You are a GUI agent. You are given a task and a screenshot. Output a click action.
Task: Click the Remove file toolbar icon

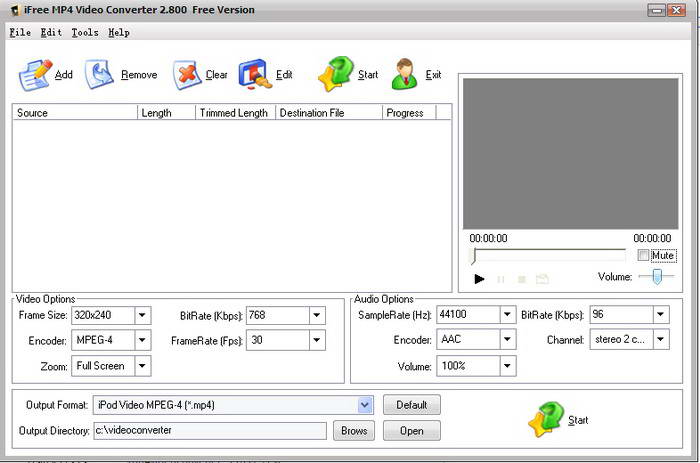tap(99, 75)
